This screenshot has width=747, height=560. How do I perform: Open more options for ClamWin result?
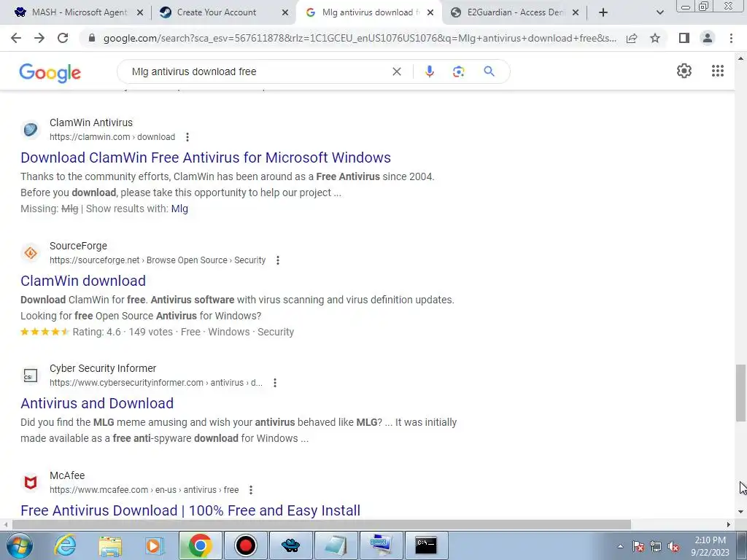tap(187, 137)
